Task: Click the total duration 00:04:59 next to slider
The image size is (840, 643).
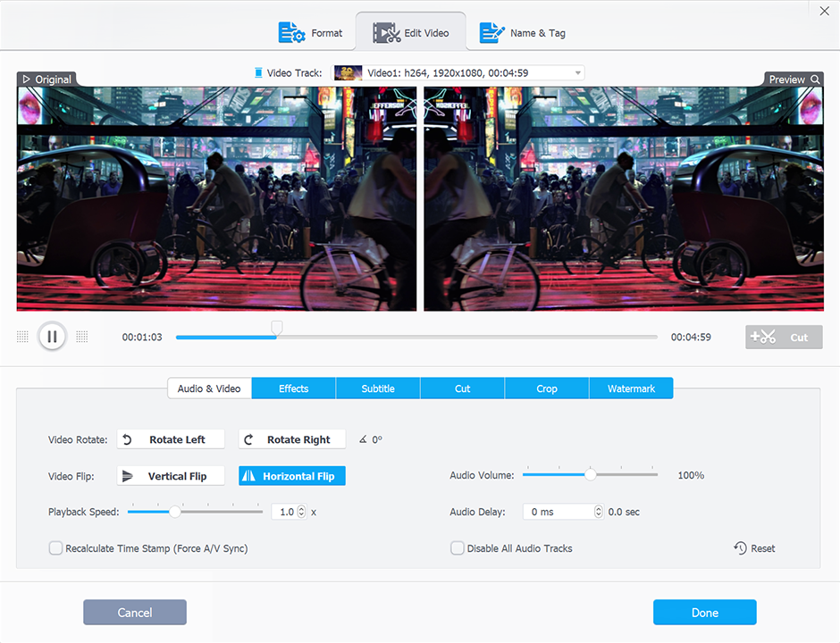Action: [x=691, y=338]
